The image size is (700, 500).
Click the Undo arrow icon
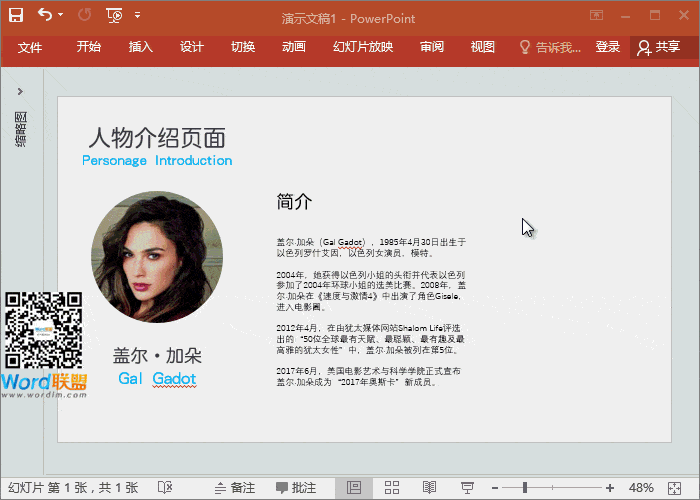45,15
